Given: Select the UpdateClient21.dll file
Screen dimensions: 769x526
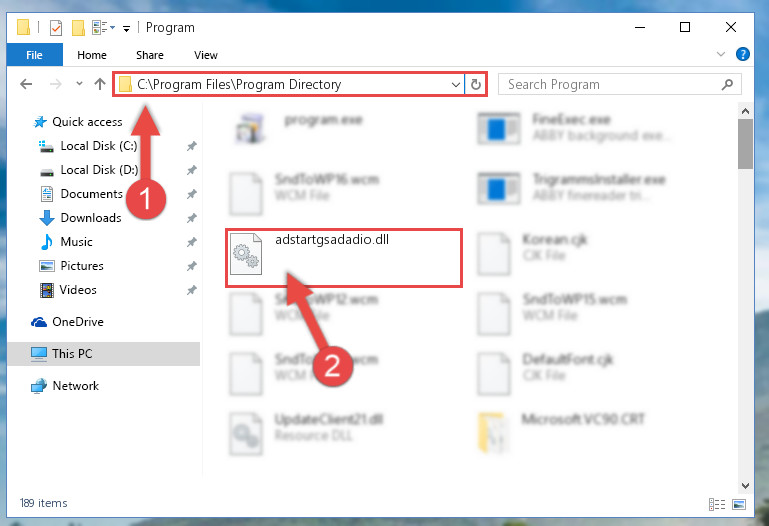Looking at the screenshot, I should (x=329, y=420).
